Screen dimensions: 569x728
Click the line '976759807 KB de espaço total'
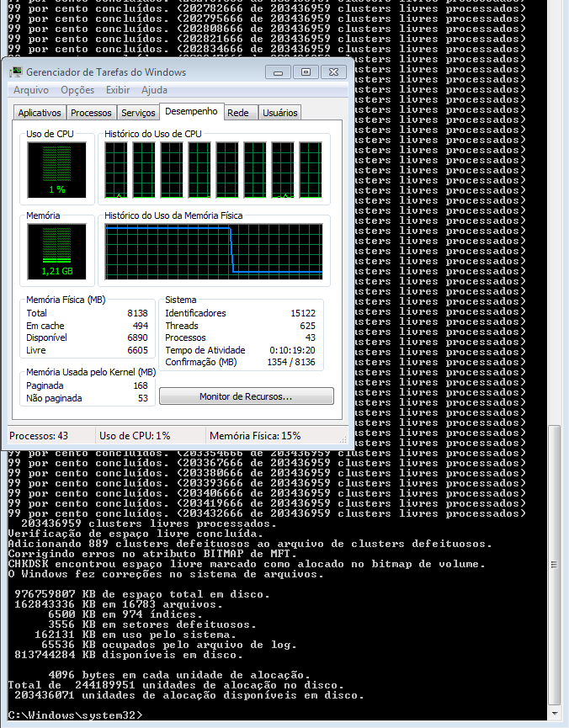coord(142,594)
